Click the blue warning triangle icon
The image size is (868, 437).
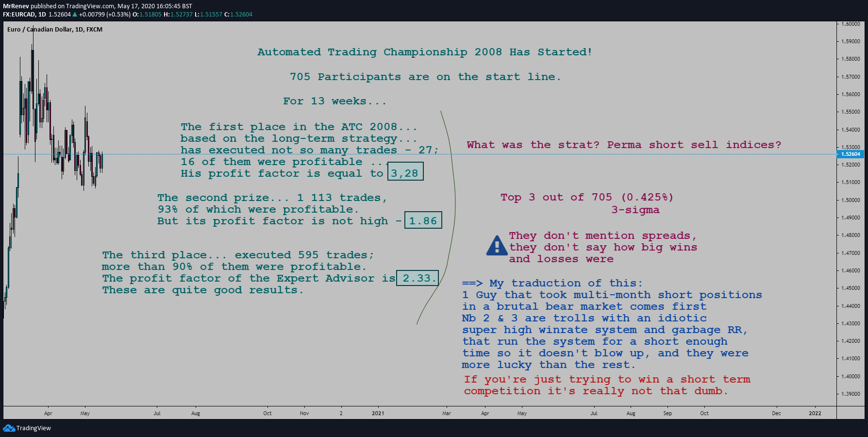click(497, 246)
